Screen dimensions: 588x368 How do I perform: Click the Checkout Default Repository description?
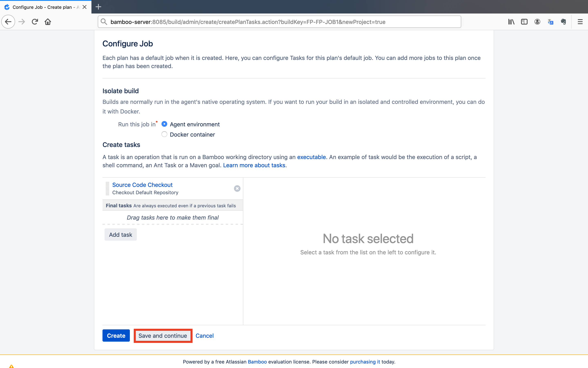(145, 193)
